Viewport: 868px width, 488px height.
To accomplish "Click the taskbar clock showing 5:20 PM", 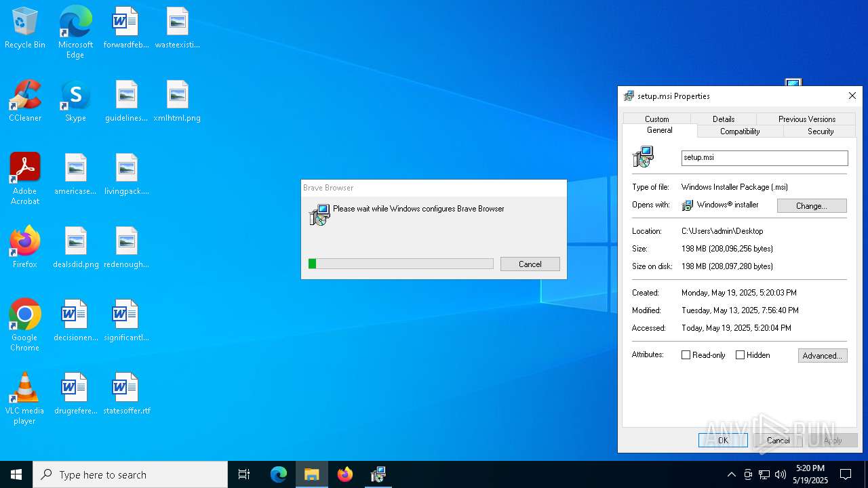I will tap(811, 474).
